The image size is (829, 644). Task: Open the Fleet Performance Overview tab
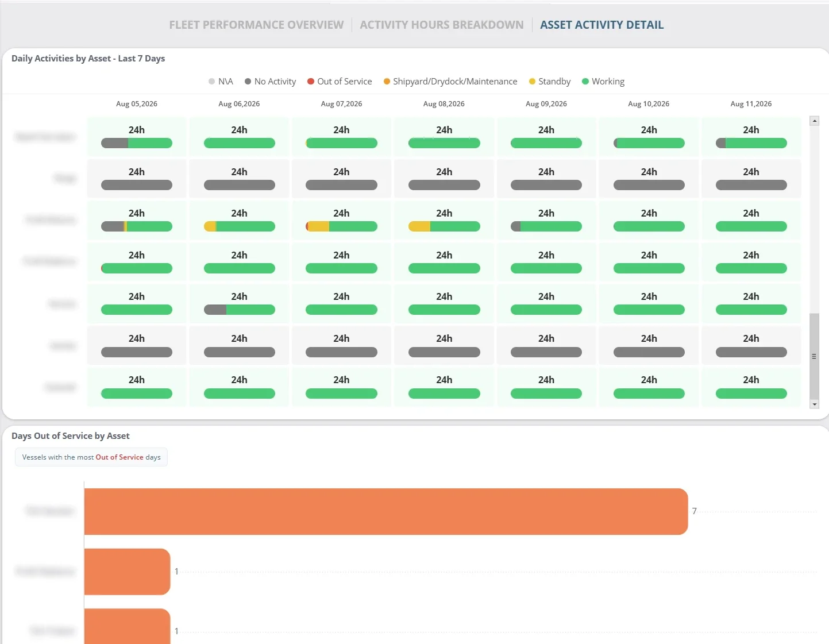256,25
